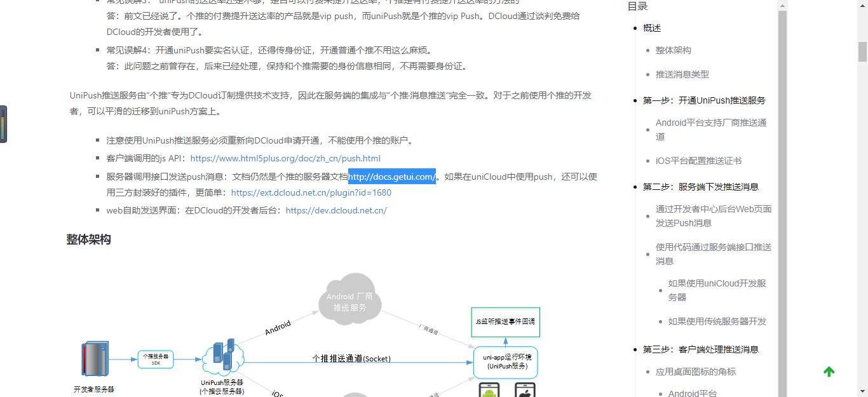Open Android平台支持厂商推送通道 contents entry
The height and width of the screenshot is (397, 868).
[x=711, y=130]
